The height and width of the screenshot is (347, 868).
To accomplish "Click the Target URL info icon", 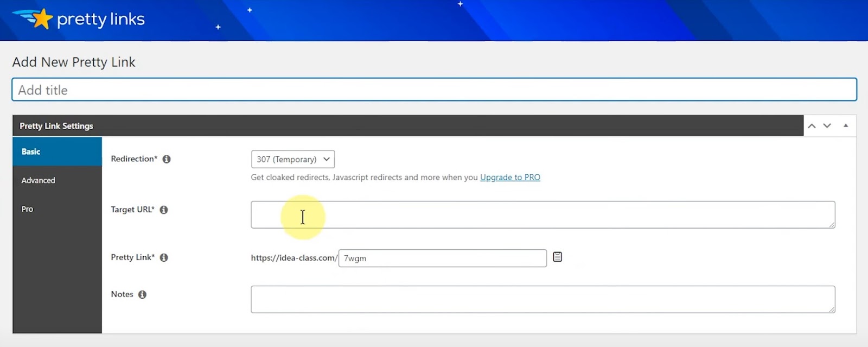I will click(x=164, y=210).
